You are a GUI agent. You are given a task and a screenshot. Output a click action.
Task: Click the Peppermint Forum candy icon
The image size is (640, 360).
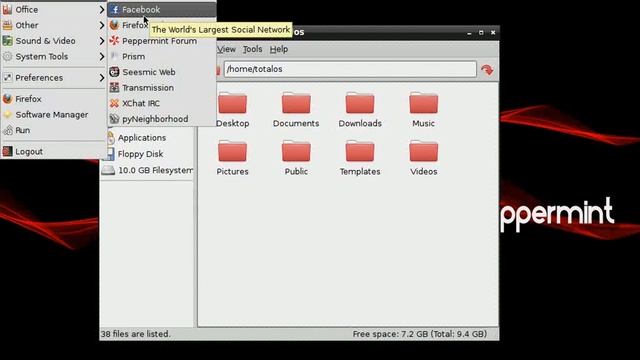pos(115,41)
